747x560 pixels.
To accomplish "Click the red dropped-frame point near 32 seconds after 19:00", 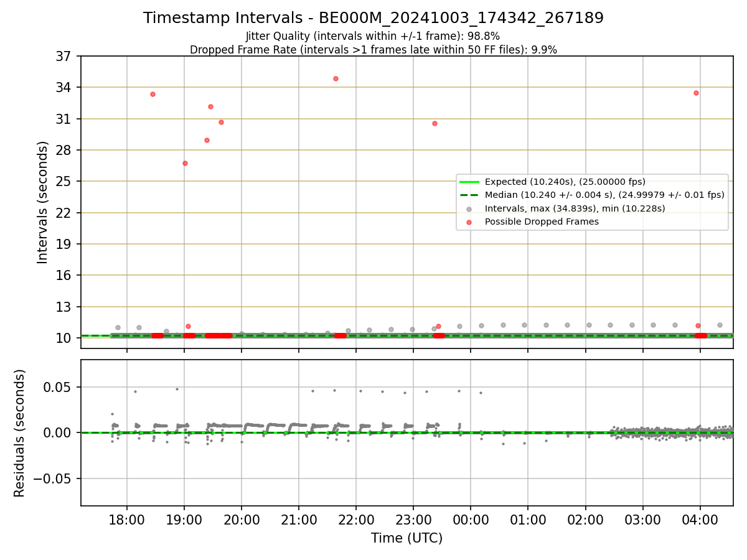I will (x=210, y=106).
